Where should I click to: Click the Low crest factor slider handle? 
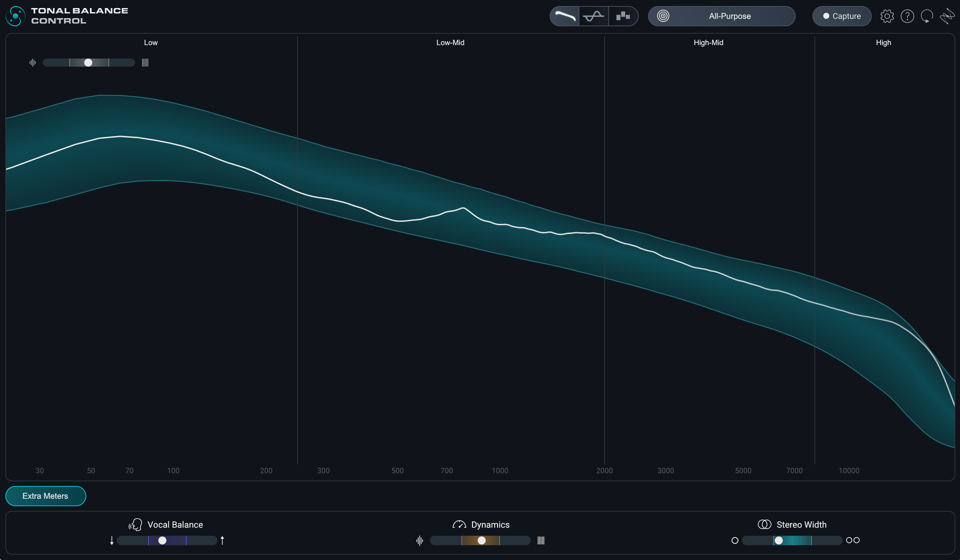click(88, 63)
